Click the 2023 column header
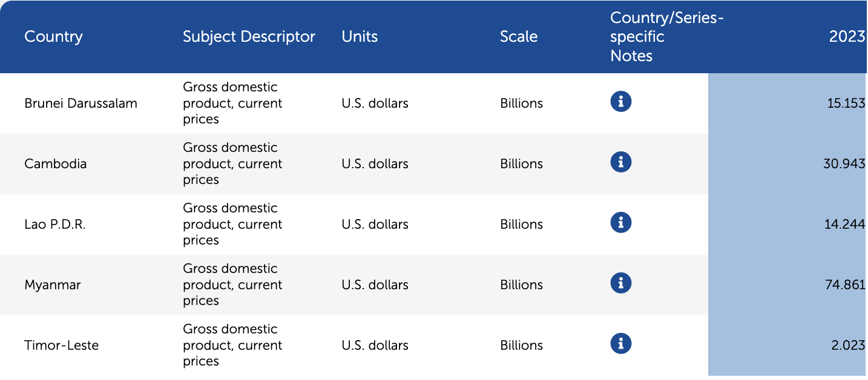868x380 pixels. (847, 36)
